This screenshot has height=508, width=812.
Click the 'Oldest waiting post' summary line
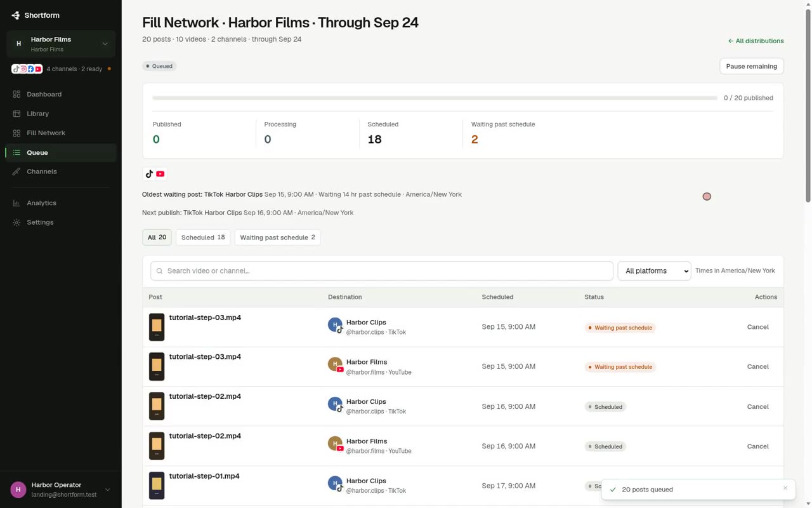point(302,194)
